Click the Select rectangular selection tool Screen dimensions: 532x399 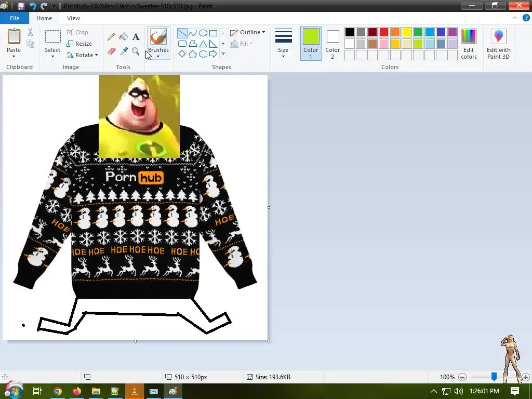(x=53, y=36)
